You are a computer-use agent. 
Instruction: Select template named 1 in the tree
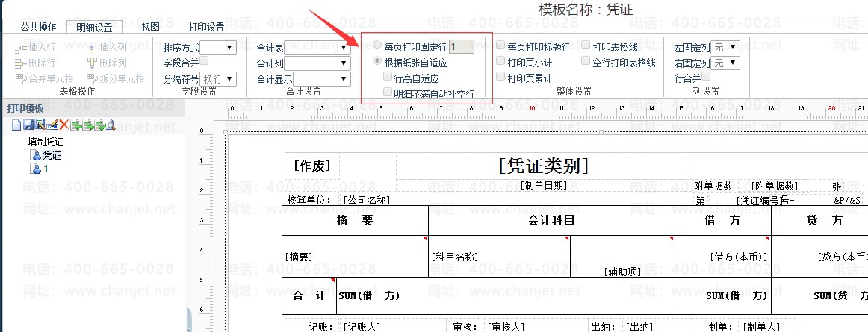[40, 168]
